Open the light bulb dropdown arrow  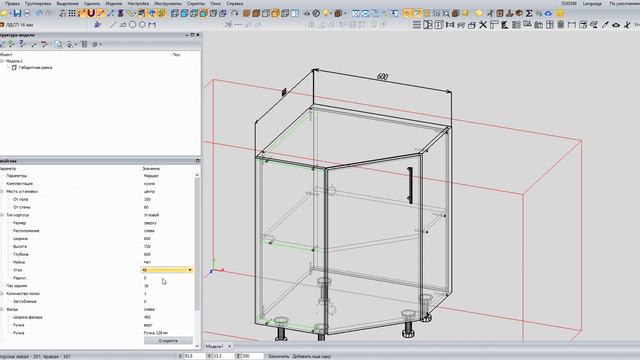click(x=331, y=13)
